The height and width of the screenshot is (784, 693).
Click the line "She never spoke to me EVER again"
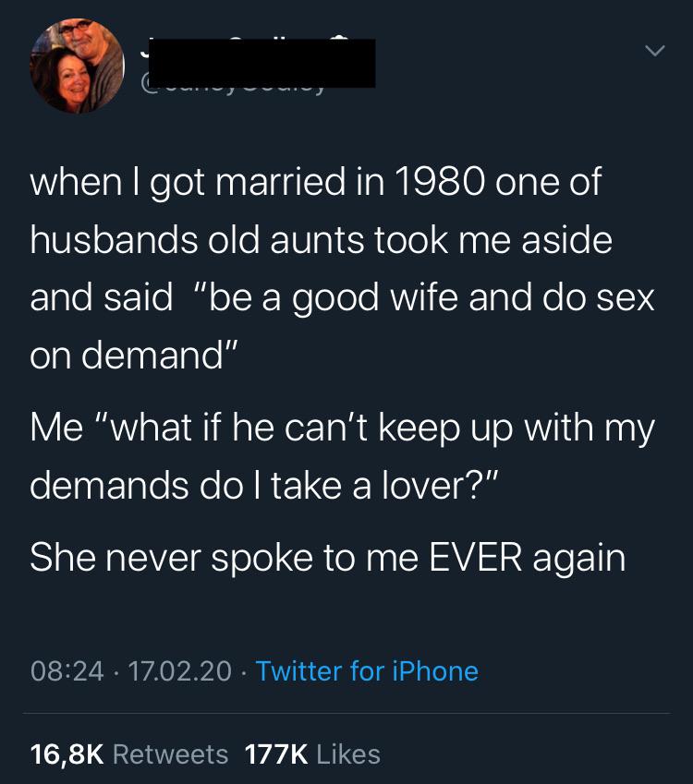[328, 558]
